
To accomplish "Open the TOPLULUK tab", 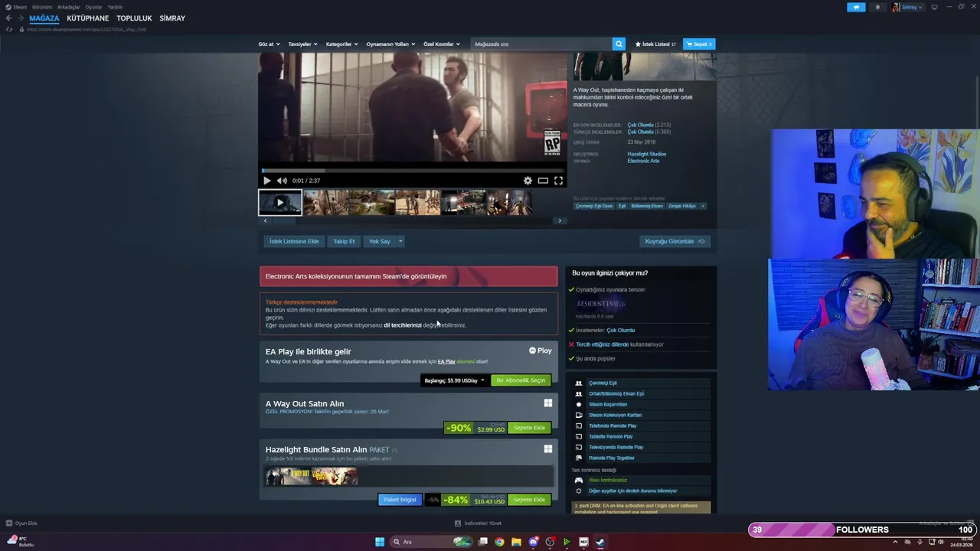I will tap(134, 18).
